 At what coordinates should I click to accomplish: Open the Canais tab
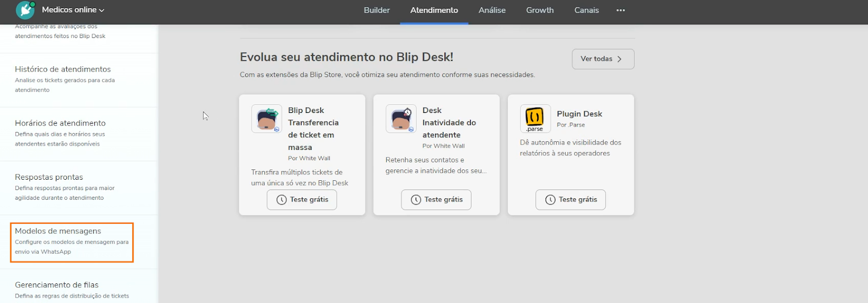point(586,10)
